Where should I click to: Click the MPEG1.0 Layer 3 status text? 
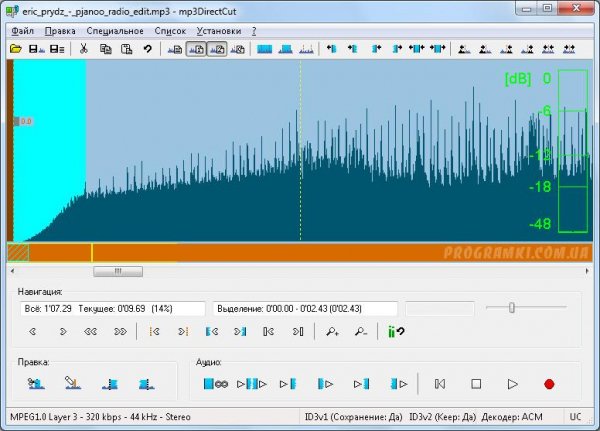(x=100, y=417)
